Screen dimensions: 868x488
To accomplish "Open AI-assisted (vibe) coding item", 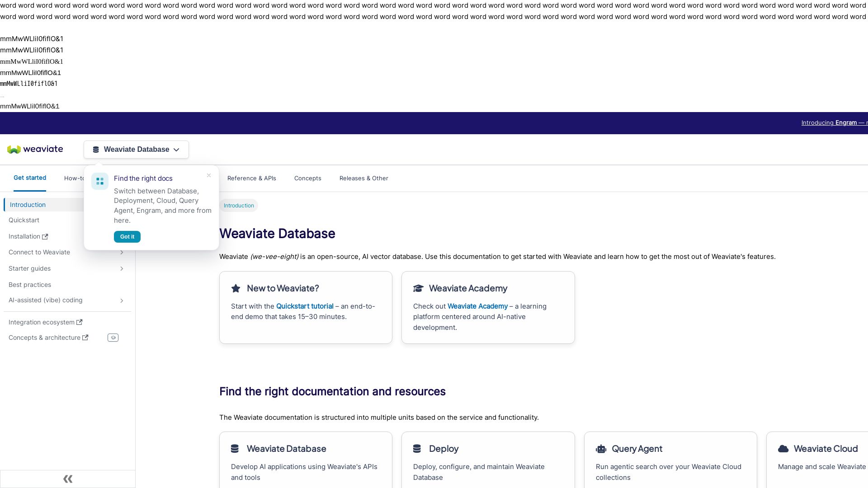I will 45,300.
